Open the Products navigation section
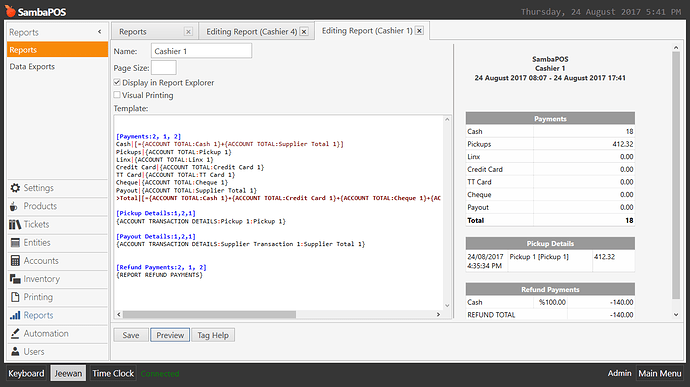The width and height of the screenshot is (690, 387). [58, 206]
